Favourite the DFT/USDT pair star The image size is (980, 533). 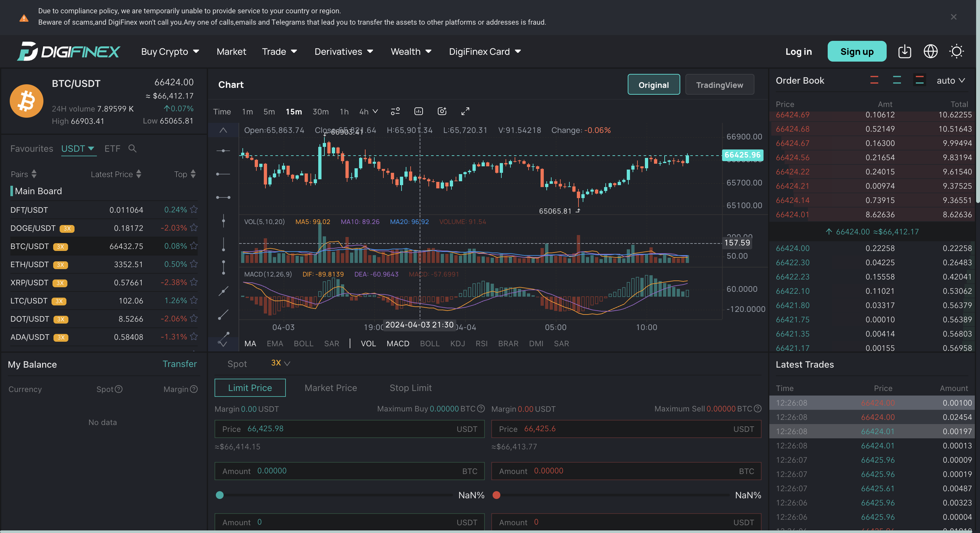194,209
